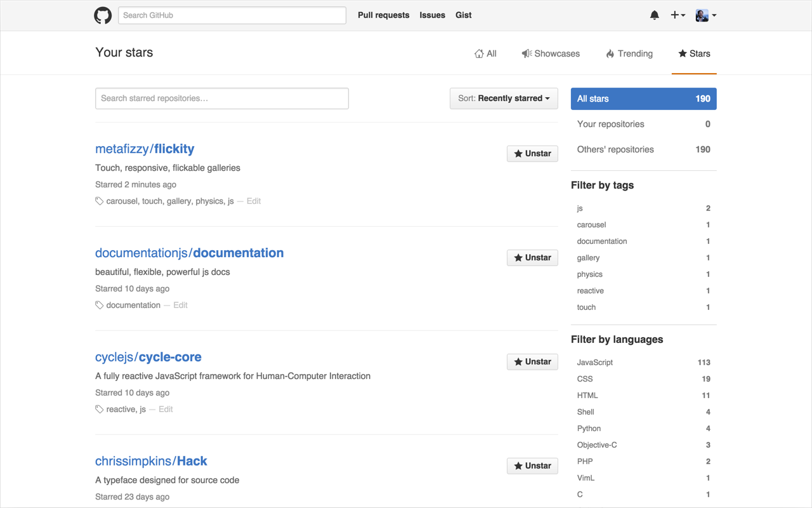Unstar the chrissimpkins/Hack repository
Screen dimensions: 812x508
532,465
